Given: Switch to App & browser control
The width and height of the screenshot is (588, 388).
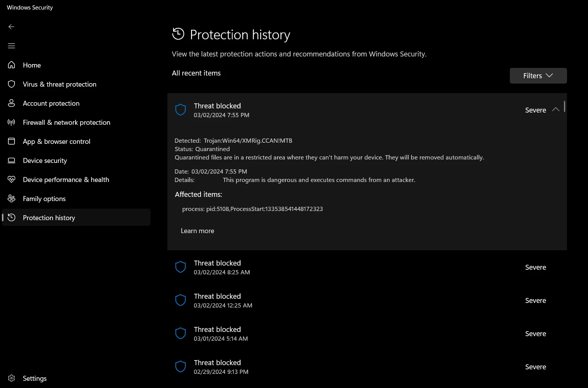Looking at the screenshot, I should pyautogui.click(x=76, y=141).
